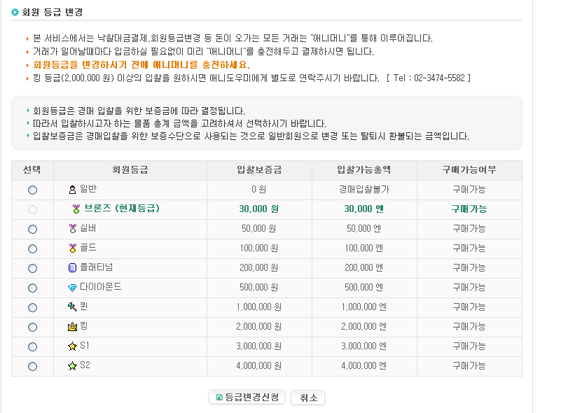Image resolution: width=568 pixels, height=413 pixels.
Task: Select the 일반 grade radio button
Action: click(33, 190)
